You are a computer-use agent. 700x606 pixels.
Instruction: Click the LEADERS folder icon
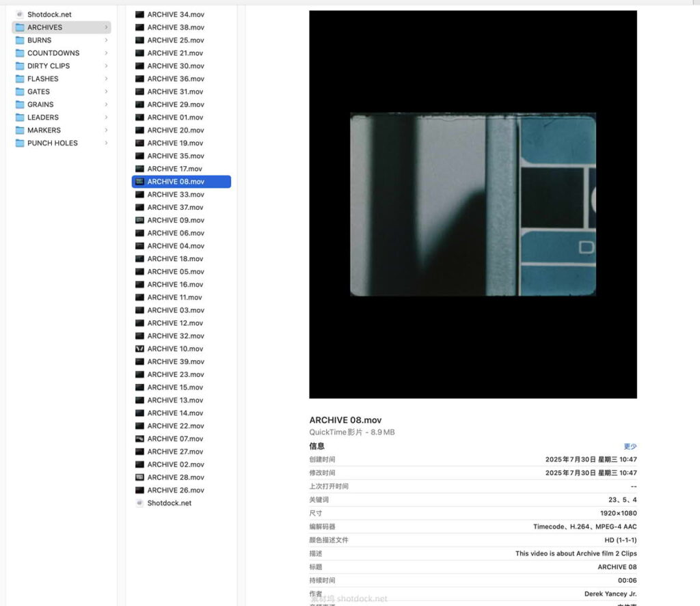[x=20, y=118]
